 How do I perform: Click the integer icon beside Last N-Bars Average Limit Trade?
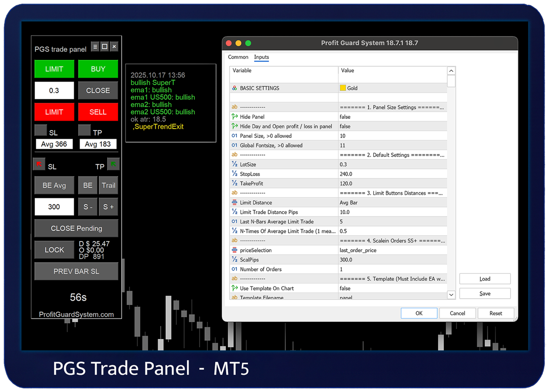(x=235, y=221)
